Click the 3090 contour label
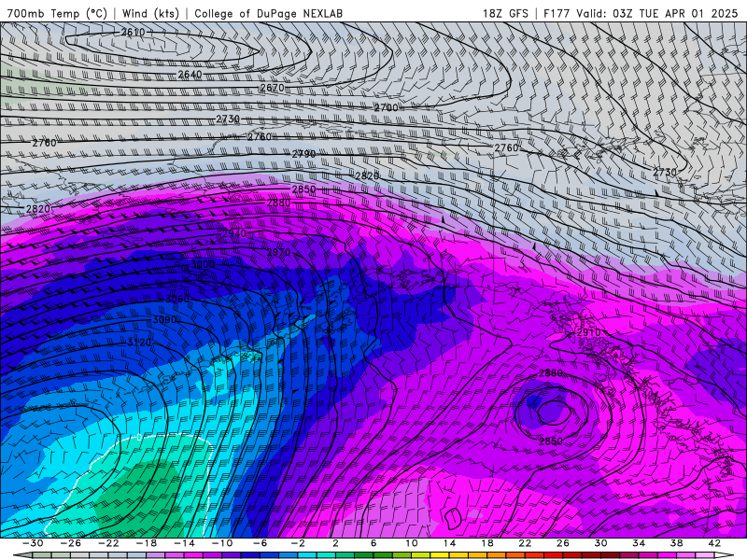 point(164,319)
